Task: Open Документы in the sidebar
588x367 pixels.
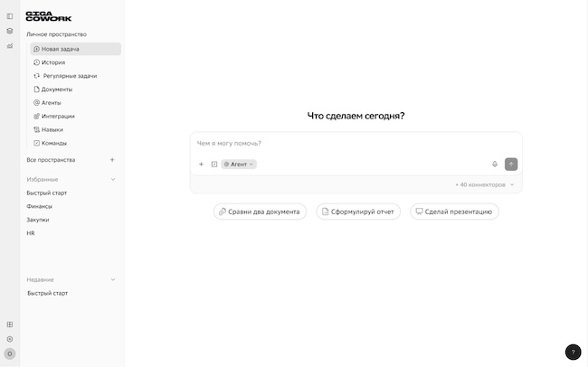Action: (x=75, y=89)
